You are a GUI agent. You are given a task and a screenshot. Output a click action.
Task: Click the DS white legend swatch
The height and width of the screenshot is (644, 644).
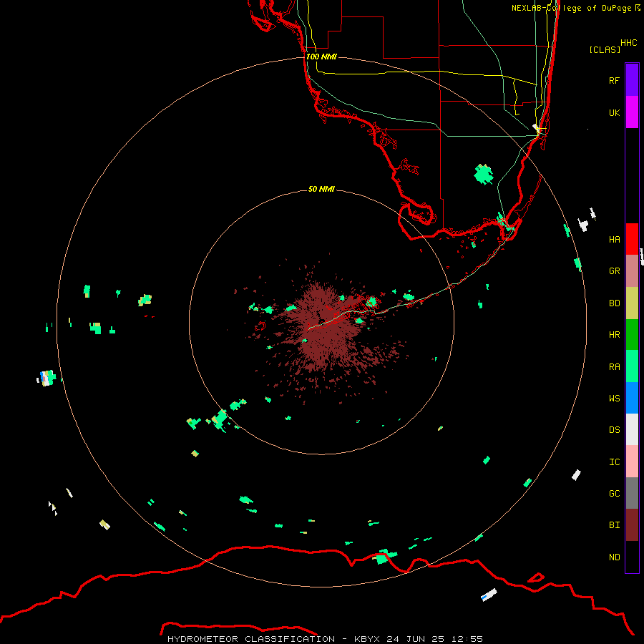pos(632,429)
